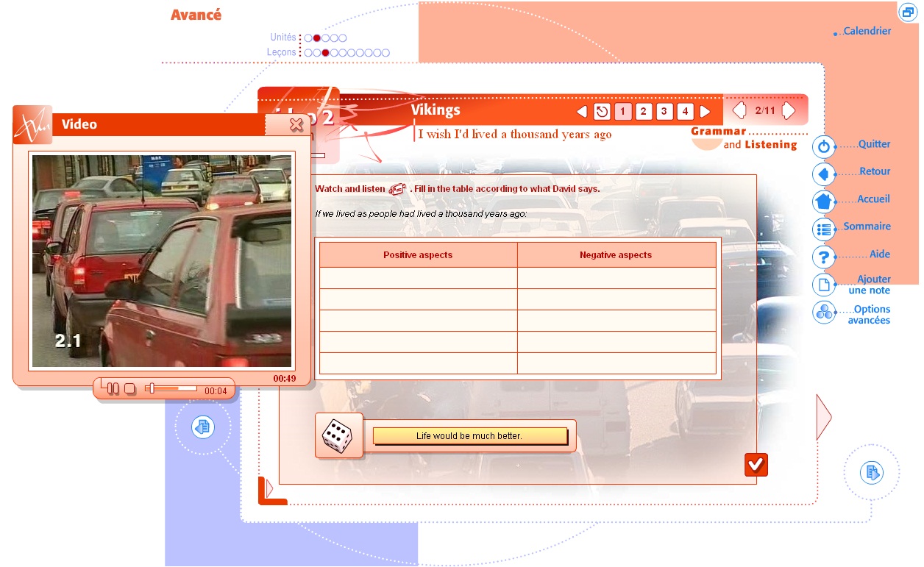Click the Quitter power icon
The image size is (924, 567).
pyautogui.click(x=823, y=147)
